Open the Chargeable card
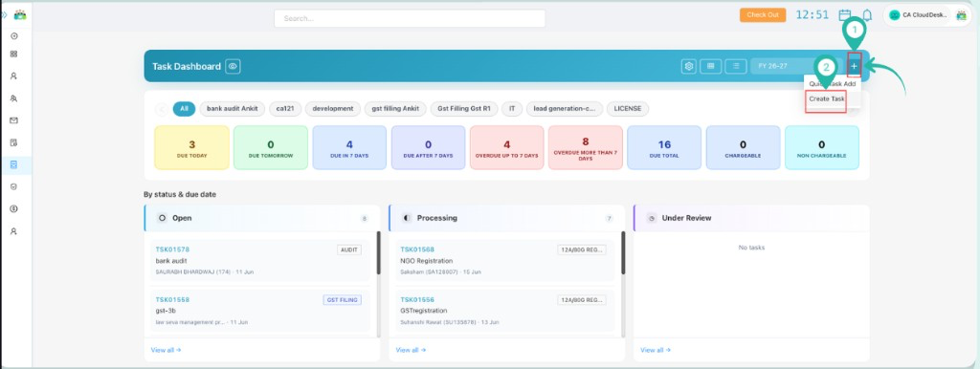 (743, 147)
